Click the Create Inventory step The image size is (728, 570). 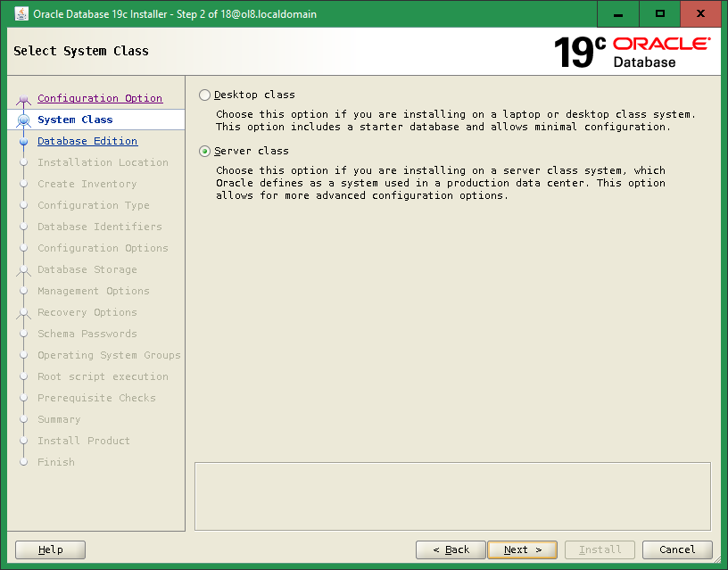tap(87, 184)
